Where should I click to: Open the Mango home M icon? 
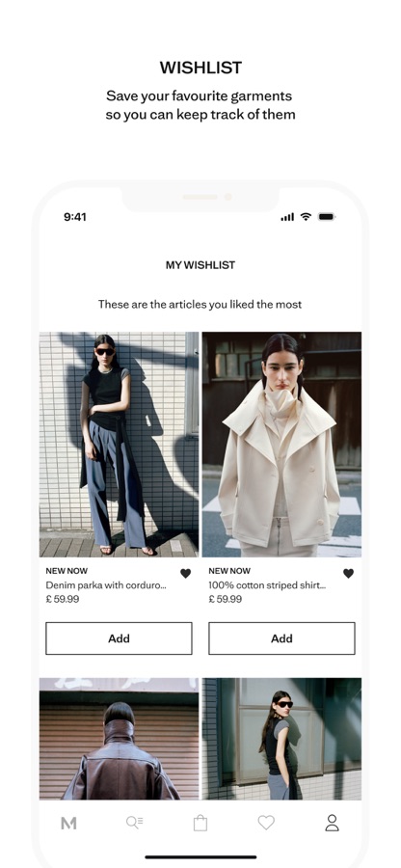tap(68, 824)
